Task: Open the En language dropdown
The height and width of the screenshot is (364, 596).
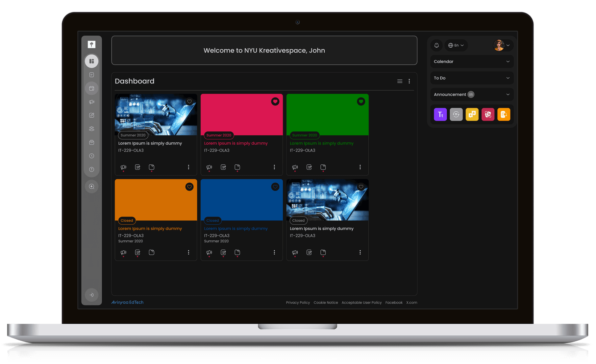Action: coord(456,45)
